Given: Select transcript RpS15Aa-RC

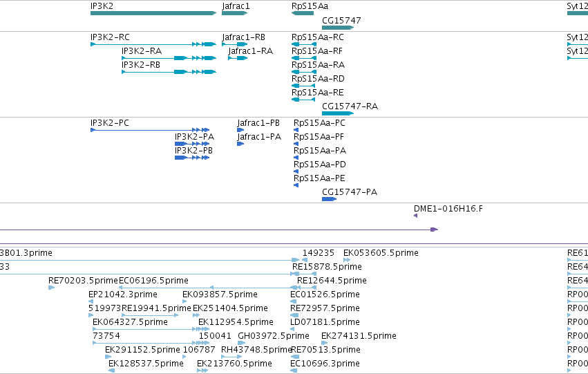Looking at the screenshot, I should 304,44.
